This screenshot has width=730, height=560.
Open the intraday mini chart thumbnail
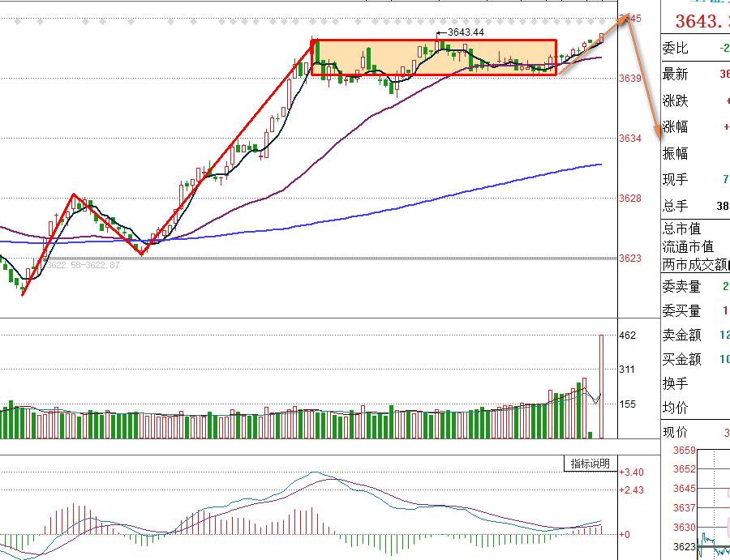click(x=713, y=505)
